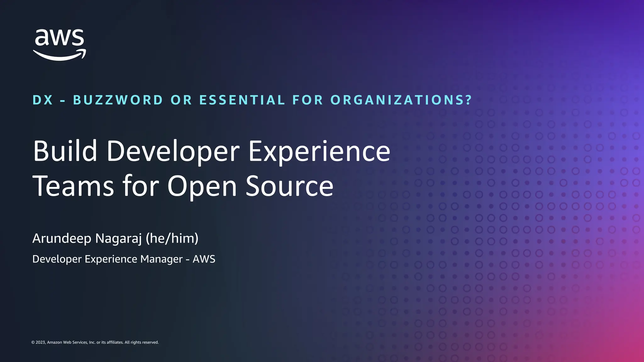The image size is (644, 362).
Task: Click 'Open Source' in the title
Action: tap(250, 186)
